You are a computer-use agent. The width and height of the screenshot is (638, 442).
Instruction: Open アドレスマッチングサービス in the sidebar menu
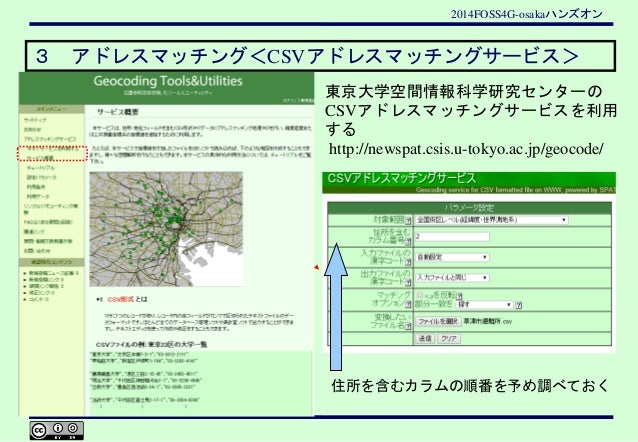tap(50, 139)
